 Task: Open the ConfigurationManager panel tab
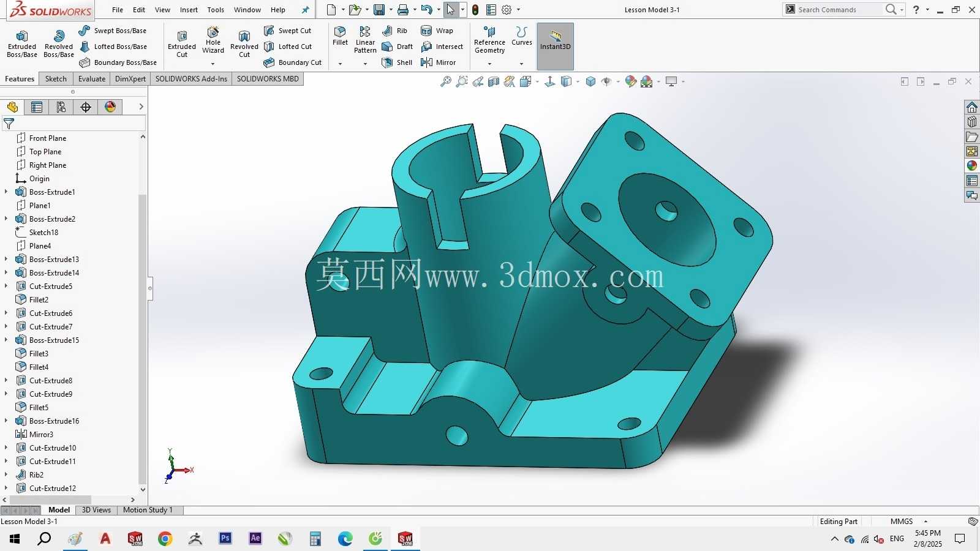click(x=61, y=107)
